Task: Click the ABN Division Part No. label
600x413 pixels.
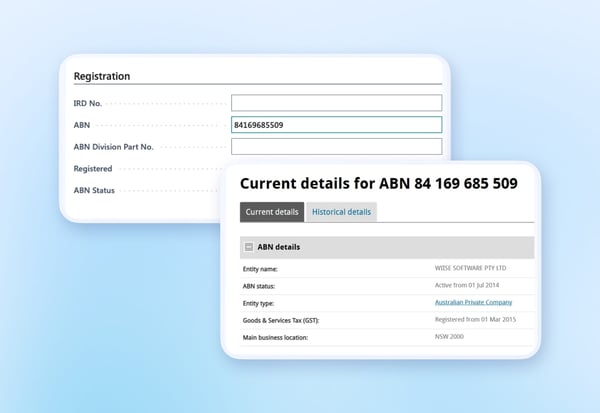Action: click(113, 147)
